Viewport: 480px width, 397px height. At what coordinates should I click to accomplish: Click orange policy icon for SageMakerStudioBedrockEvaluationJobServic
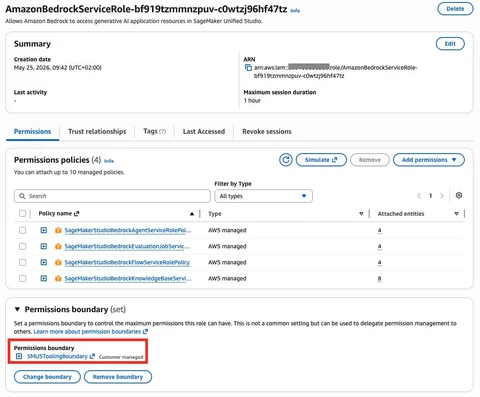[x=58, y=246]
